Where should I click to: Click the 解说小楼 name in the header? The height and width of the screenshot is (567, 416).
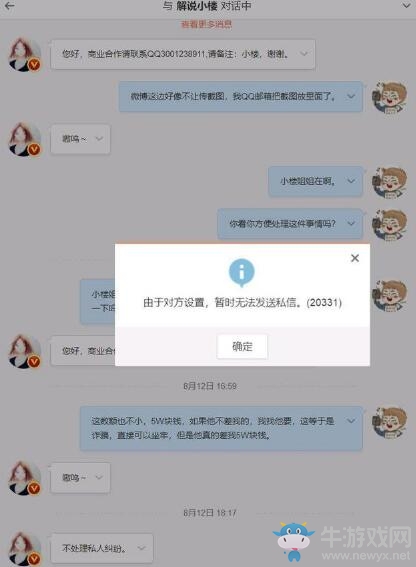197,6
